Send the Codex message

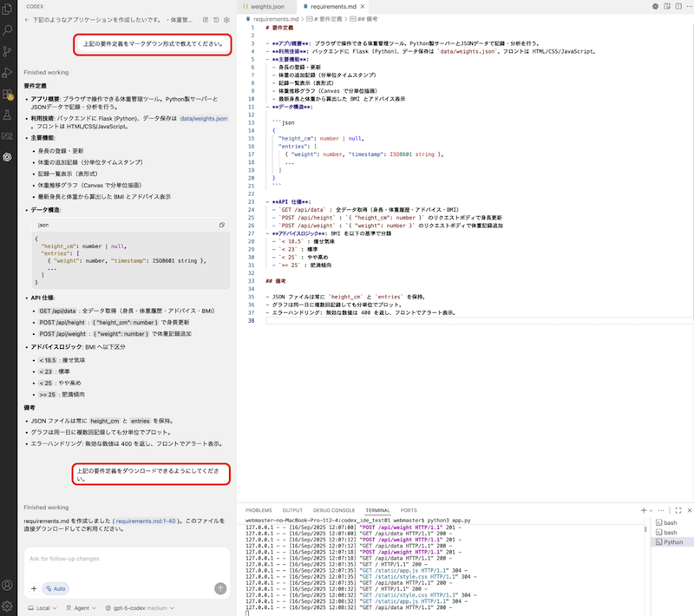click(x=220, y=588)
